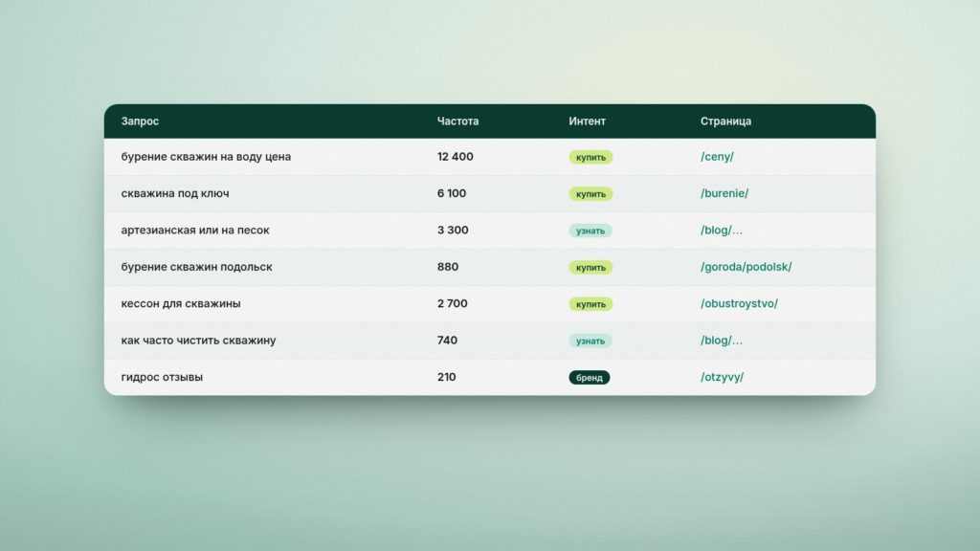Click купить badge for кессон для скважины
Image resolution: width=980 pixels, height=551 pixels.
[x=590, y=304]
